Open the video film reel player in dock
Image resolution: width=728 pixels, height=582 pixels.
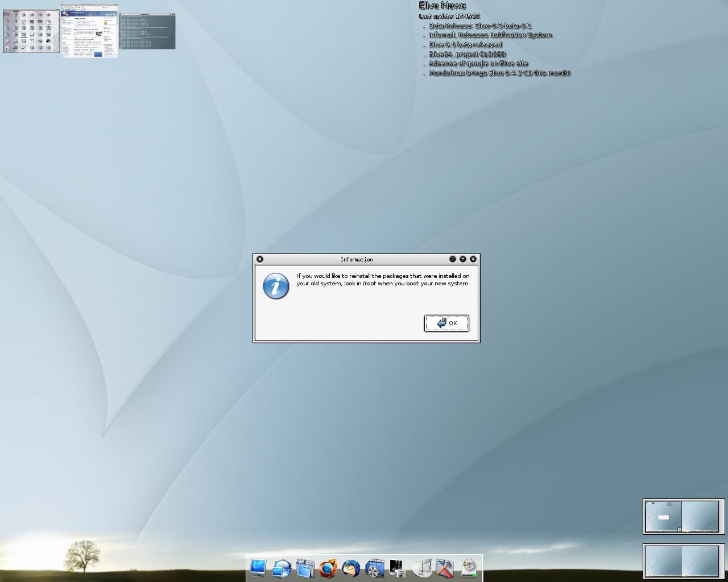click(x=375, y=568)
